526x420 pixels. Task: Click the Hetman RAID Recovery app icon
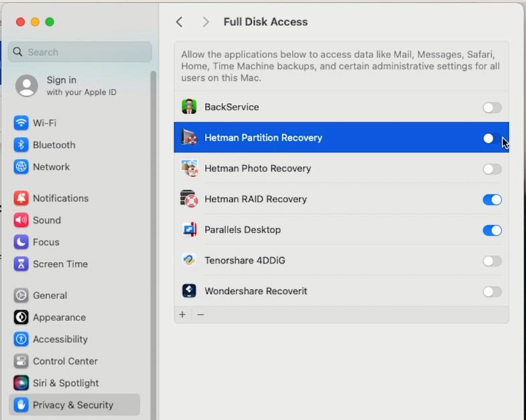(189, 199)
